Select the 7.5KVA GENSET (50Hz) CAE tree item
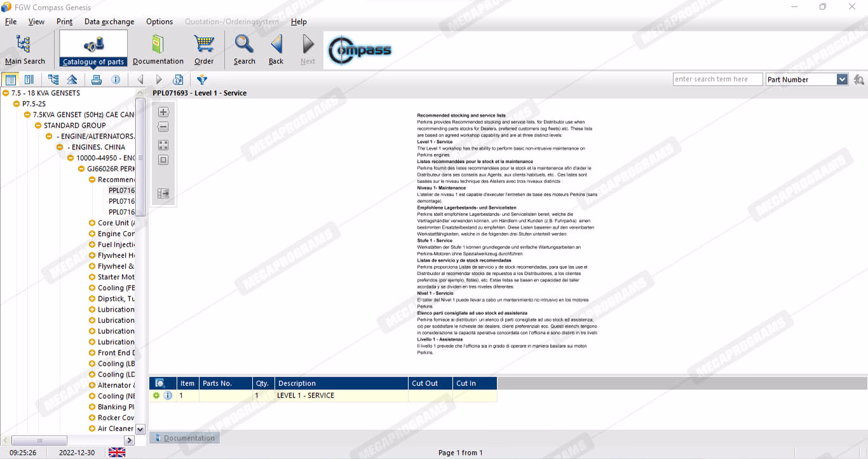This screenshot has height=459, width=868. pyautogui.click(x=83, y=115)
